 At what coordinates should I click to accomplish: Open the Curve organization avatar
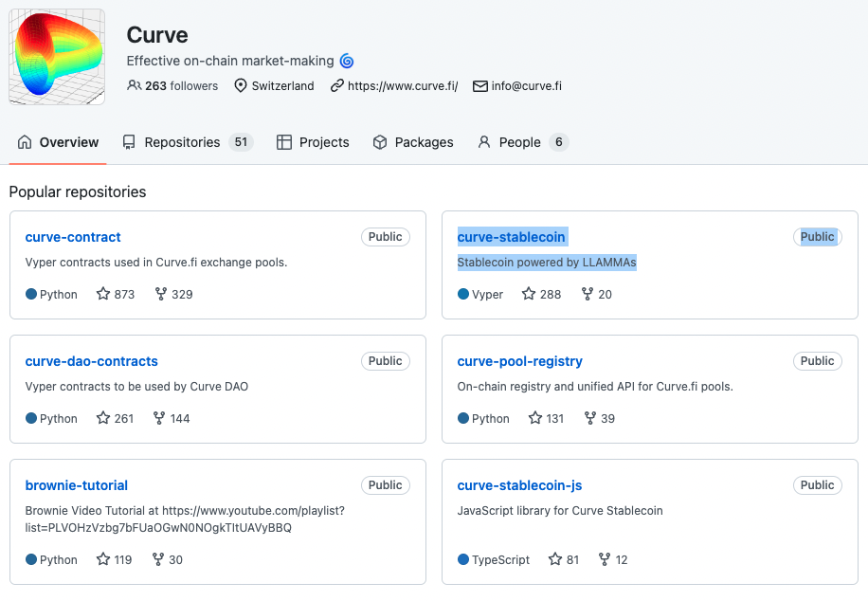pyautogui.click(x=57, y=57)
